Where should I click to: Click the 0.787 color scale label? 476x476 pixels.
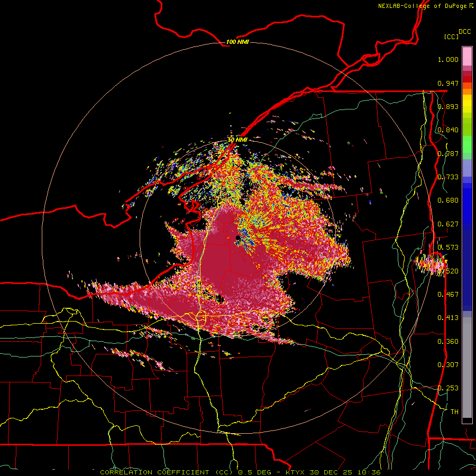448,153
